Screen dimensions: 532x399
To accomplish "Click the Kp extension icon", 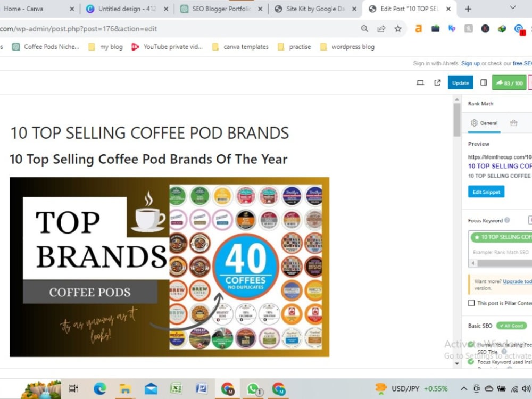I will [x=452, y=29].
